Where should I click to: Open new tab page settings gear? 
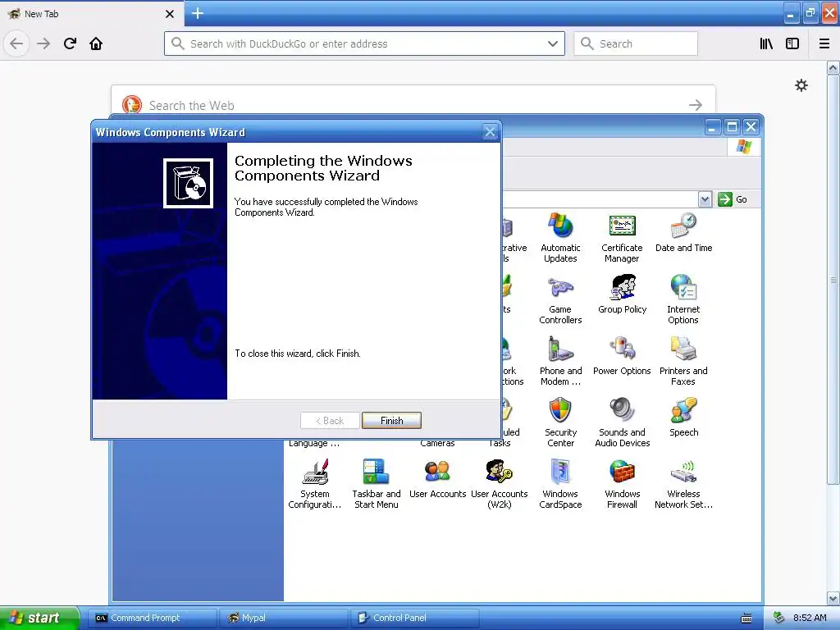[801, 85]
